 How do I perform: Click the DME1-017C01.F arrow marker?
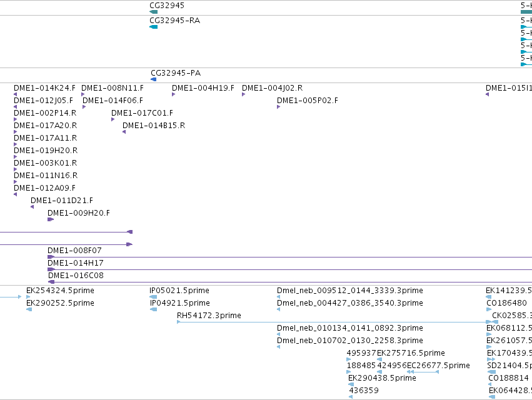[113, 119]
